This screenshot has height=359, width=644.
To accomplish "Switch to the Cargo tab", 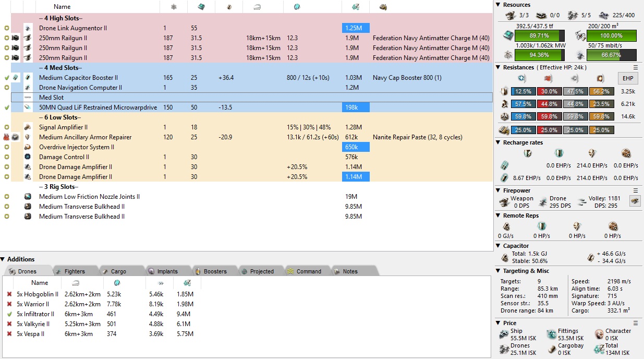I will point(118,271).
